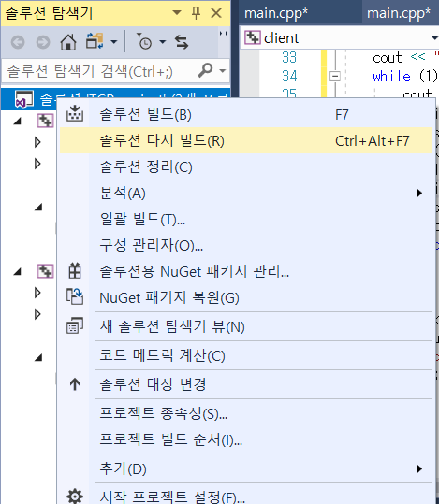Select 일괄 빌드(T)... menu item
Viewport: 439px width, 504px height.
pos(246,219)
